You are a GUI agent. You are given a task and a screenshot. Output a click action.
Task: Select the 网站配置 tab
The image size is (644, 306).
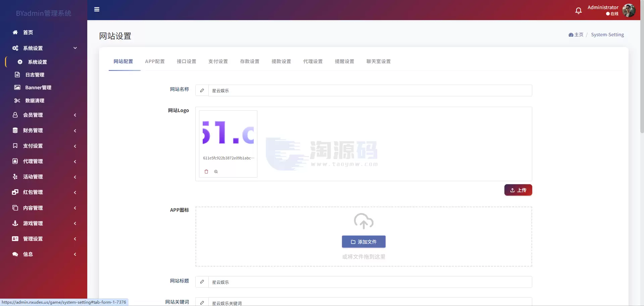click(123, 61)
